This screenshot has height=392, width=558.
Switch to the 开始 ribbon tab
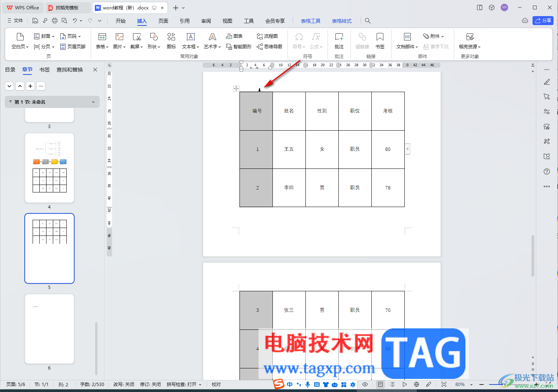click(x=121, y=21)
